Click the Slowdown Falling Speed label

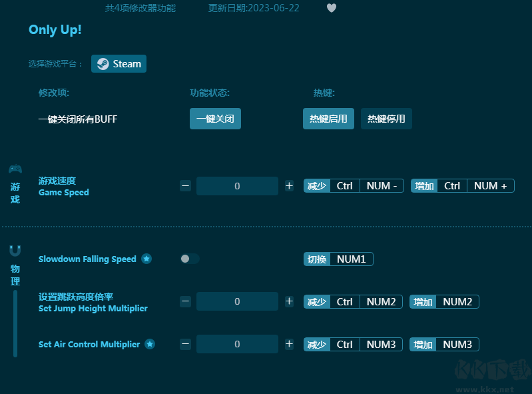click(x=87, y=259)
